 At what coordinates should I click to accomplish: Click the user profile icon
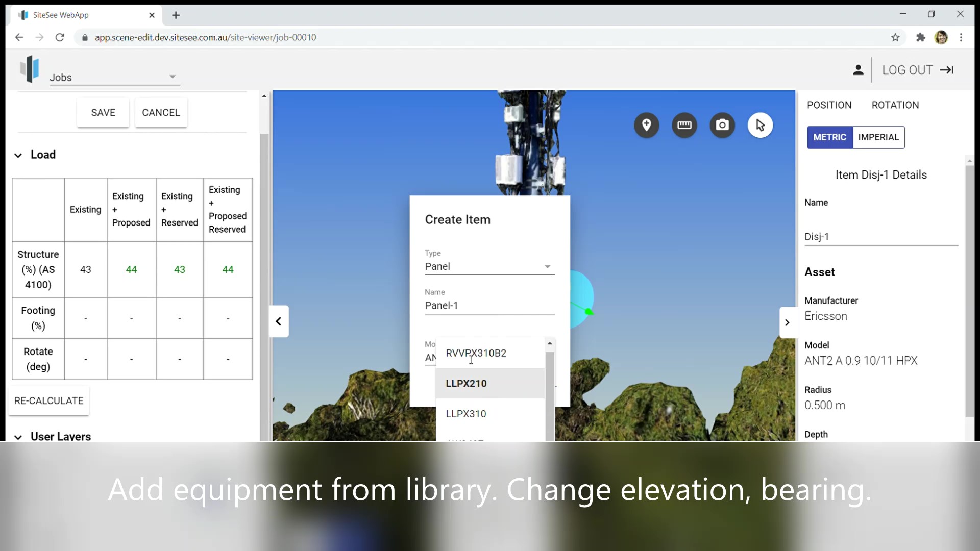tap(858, 70)
